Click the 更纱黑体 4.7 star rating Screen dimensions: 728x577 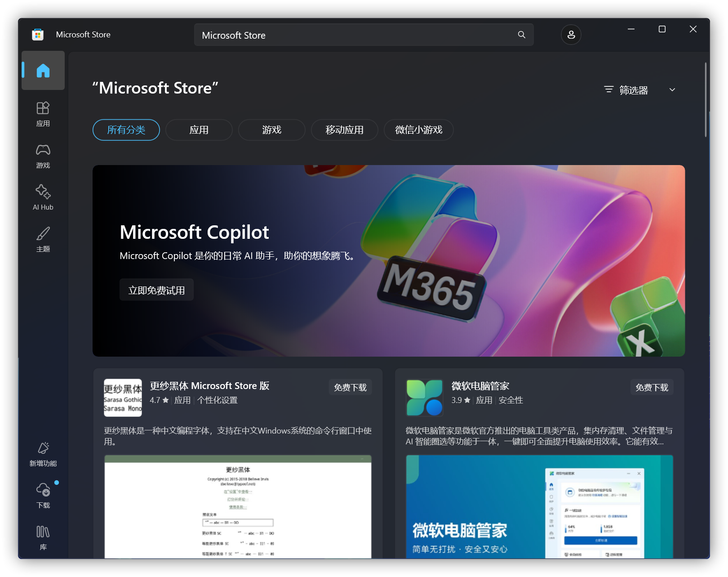click(160, 400)
